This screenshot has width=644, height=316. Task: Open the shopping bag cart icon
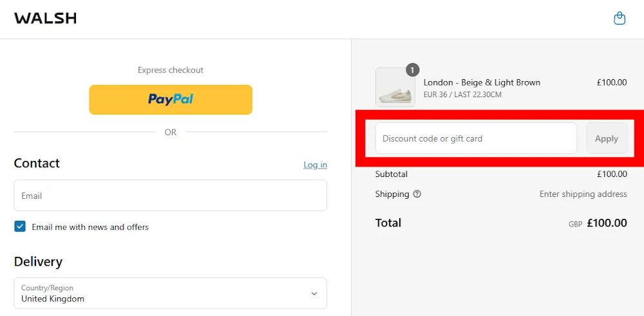point(620,19)
